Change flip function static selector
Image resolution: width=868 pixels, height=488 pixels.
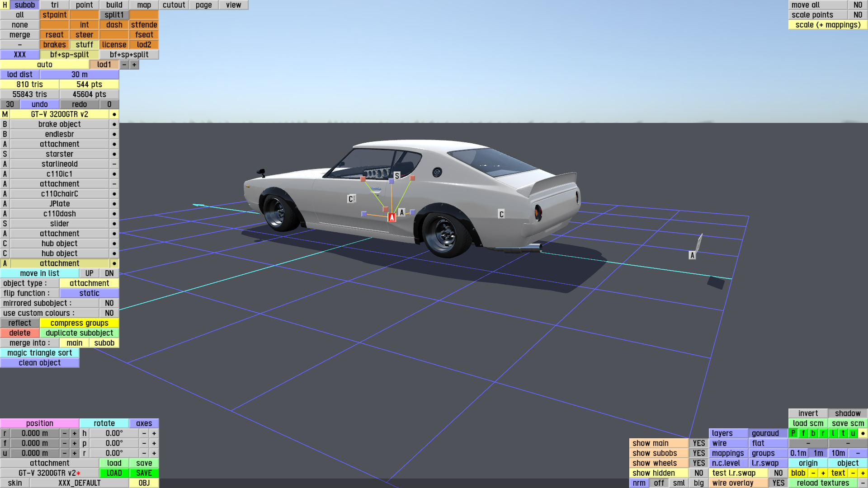(89, 293)
